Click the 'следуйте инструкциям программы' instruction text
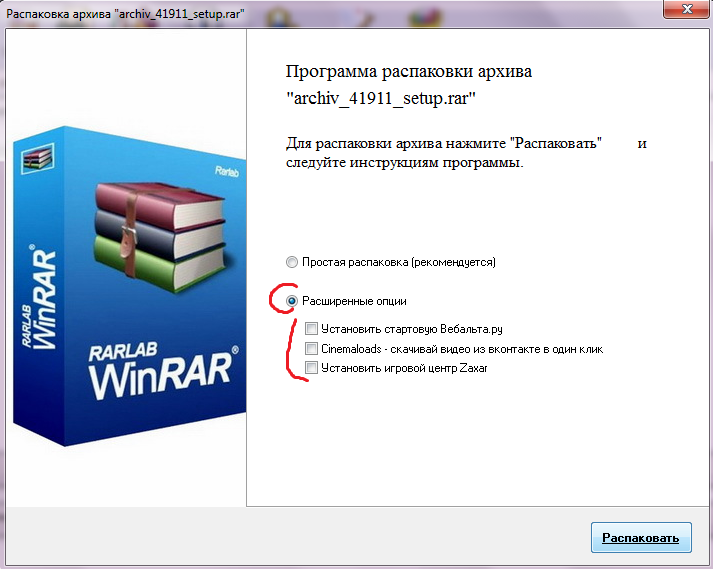 (x=405, y=162)
